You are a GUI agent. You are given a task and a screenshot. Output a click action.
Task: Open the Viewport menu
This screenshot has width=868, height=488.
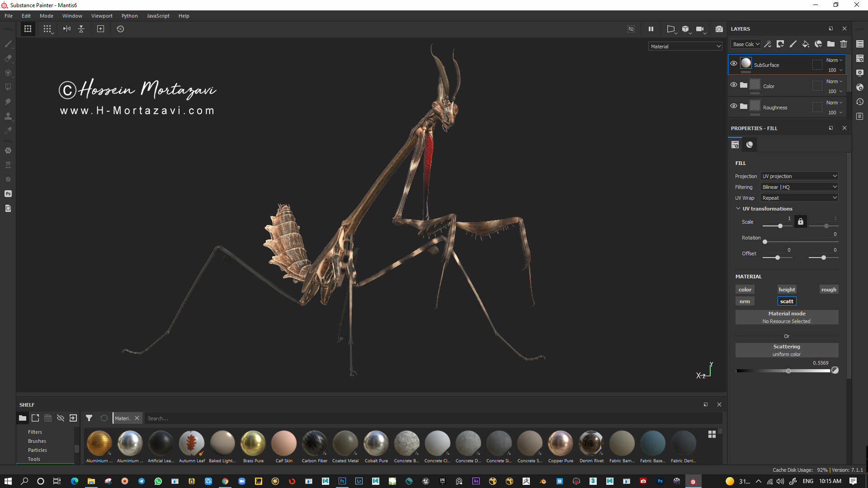point(102,16)
